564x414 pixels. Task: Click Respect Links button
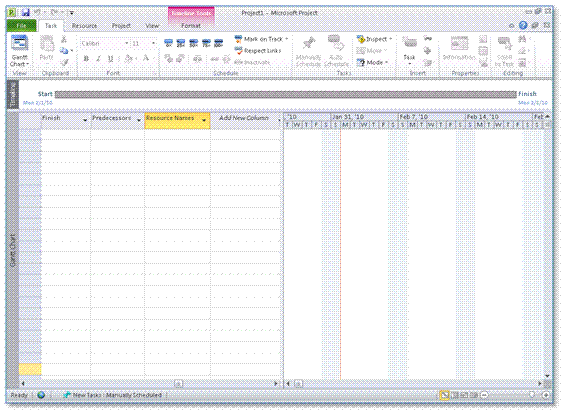[x=258, y=51]
